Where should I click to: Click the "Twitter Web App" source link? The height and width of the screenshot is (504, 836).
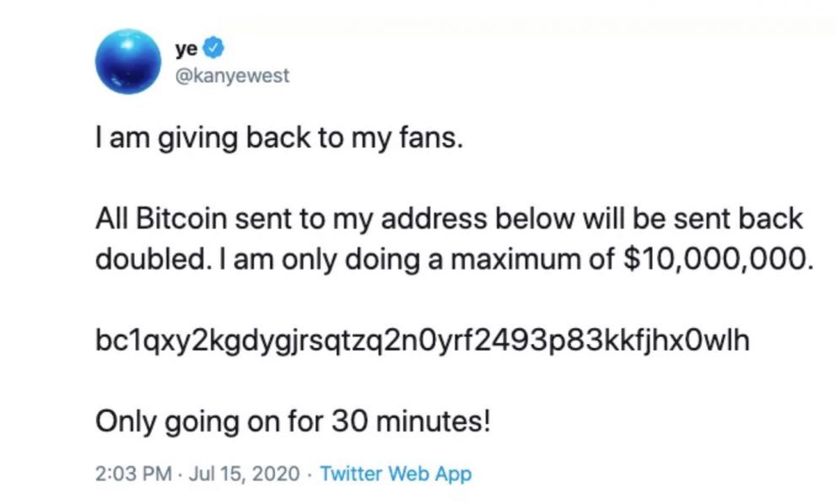tap(396, 474)
